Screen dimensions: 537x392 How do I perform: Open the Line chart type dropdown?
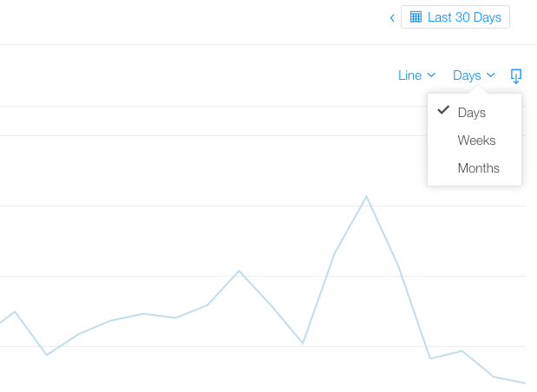(x=416, y=75)
